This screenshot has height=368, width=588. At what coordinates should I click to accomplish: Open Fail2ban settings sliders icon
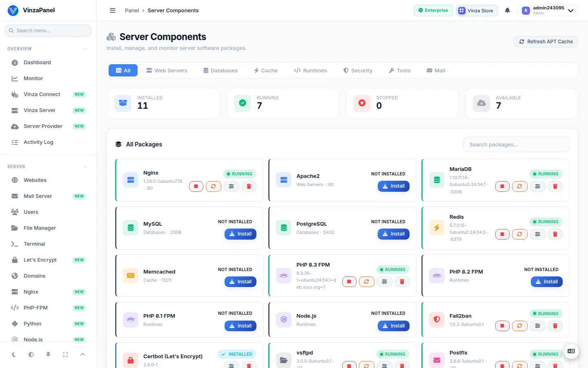click(538, 326)
